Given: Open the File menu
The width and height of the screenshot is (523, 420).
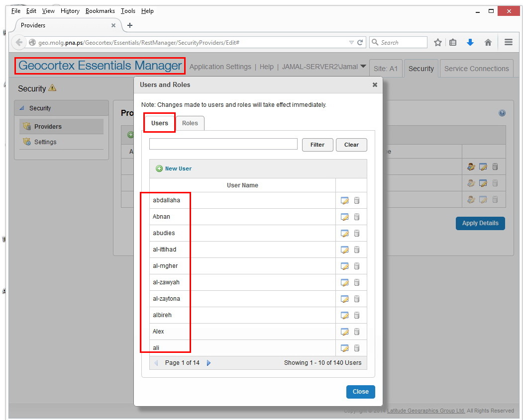Looking at the screenshot, I should (x=16, y=11).
